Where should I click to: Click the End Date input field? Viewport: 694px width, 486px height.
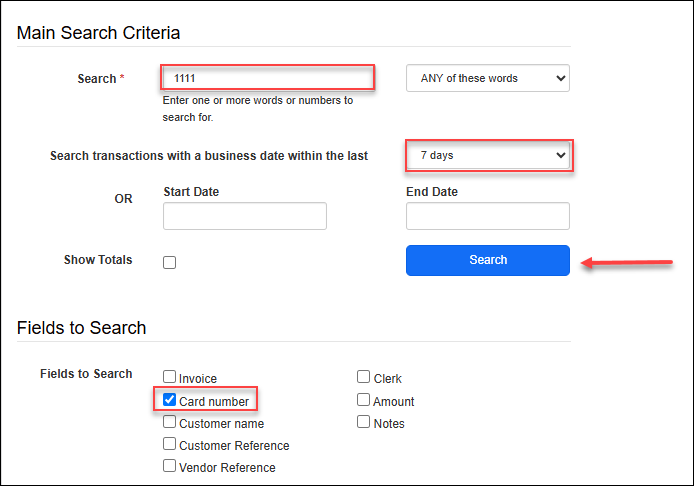coord(487,216)
